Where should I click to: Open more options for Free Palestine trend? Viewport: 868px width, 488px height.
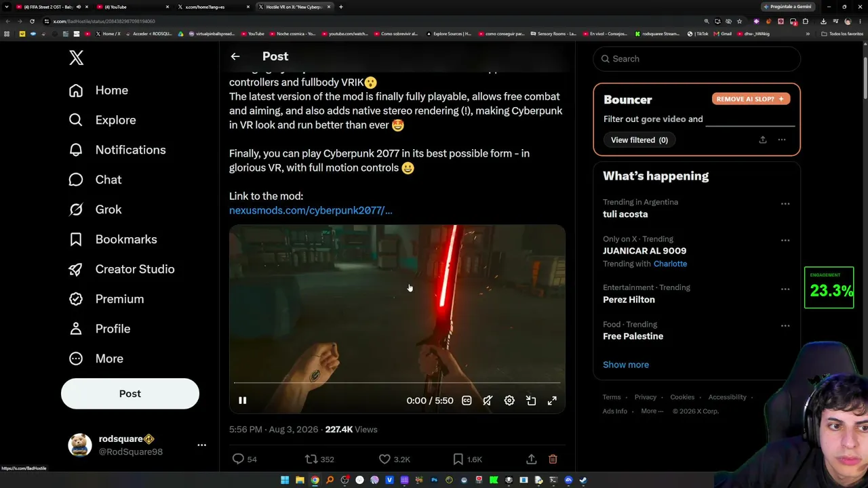pos(785,325)
